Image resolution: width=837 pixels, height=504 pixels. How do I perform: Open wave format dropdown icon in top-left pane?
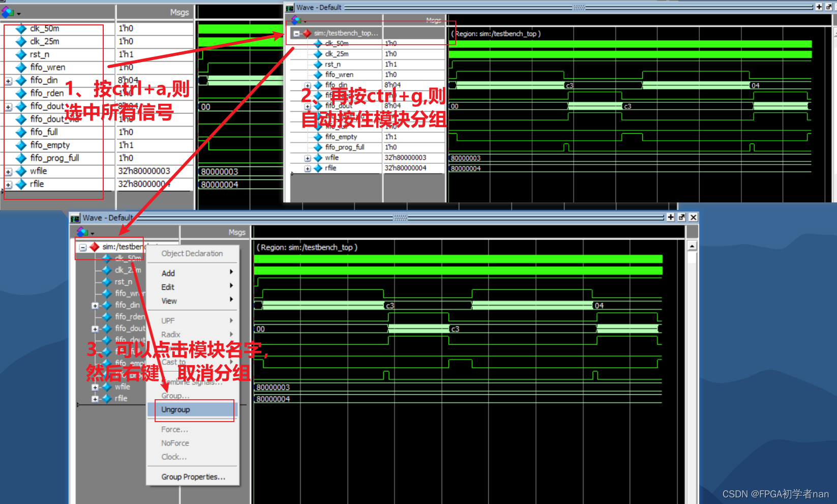point(11,12)
